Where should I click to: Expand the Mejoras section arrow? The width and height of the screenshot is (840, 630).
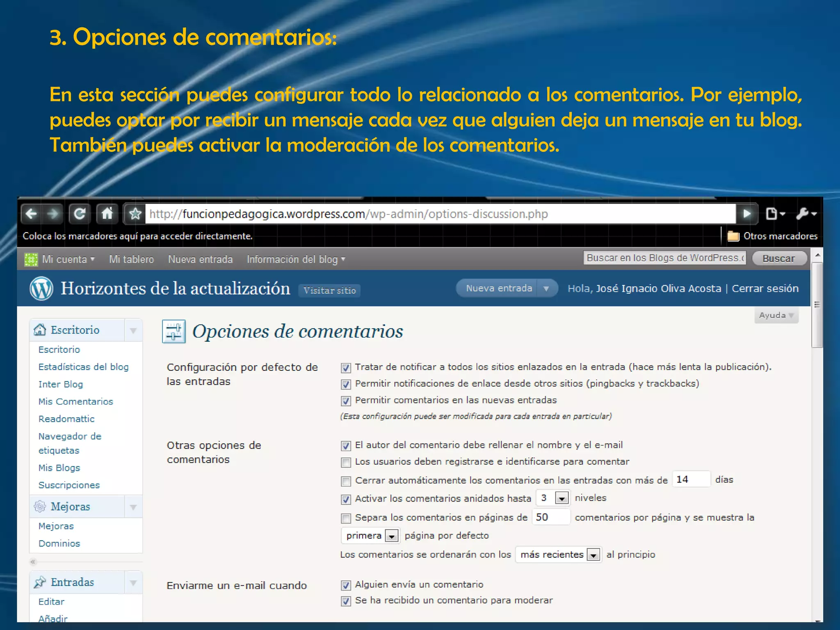click(x=133, y=507)
